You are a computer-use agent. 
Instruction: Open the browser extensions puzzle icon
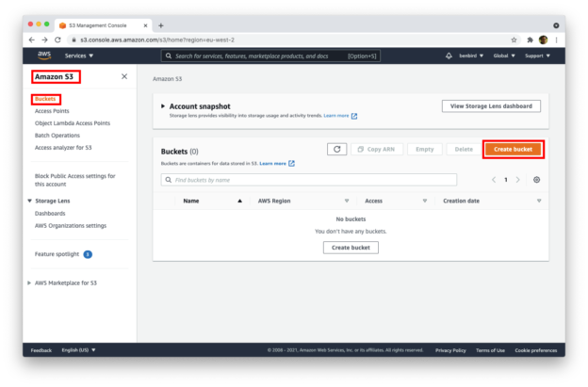coord(530,40)
